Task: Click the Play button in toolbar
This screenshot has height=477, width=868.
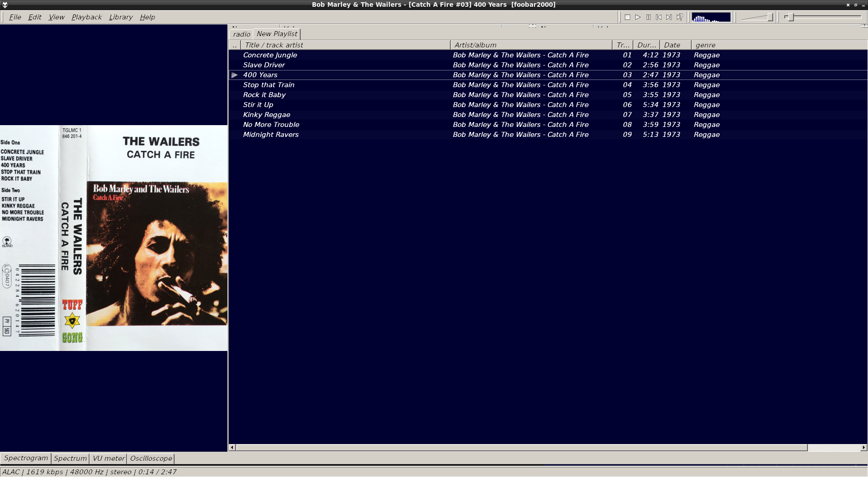Action: 638,17
